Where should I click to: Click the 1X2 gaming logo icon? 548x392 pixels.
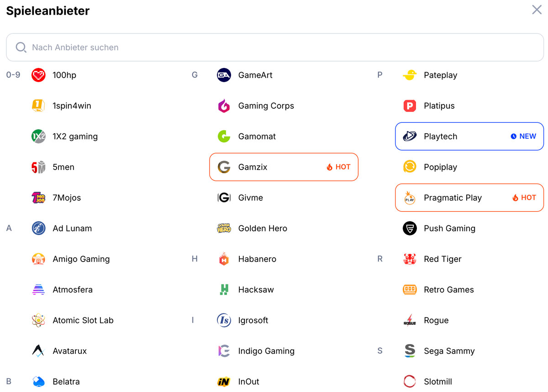coord(38,136)
